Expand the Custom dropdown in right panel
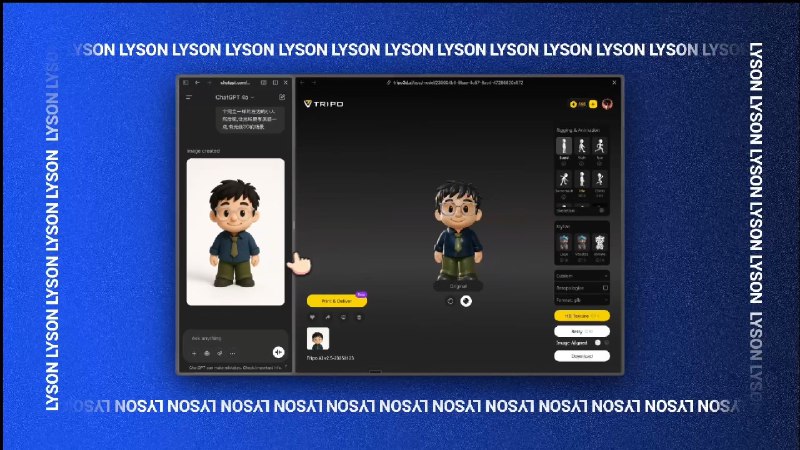Screen dimensions: 800x450 (582, 276)
